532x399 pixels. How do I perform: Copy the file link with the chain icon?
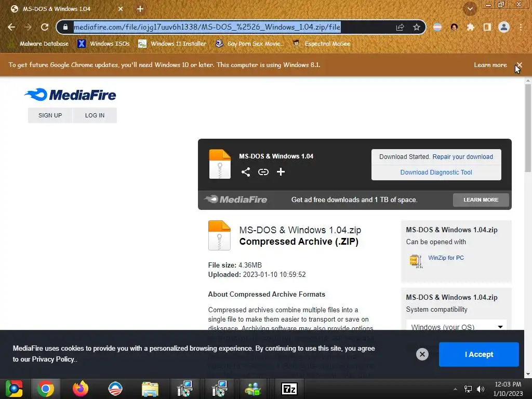pos(263,172)
